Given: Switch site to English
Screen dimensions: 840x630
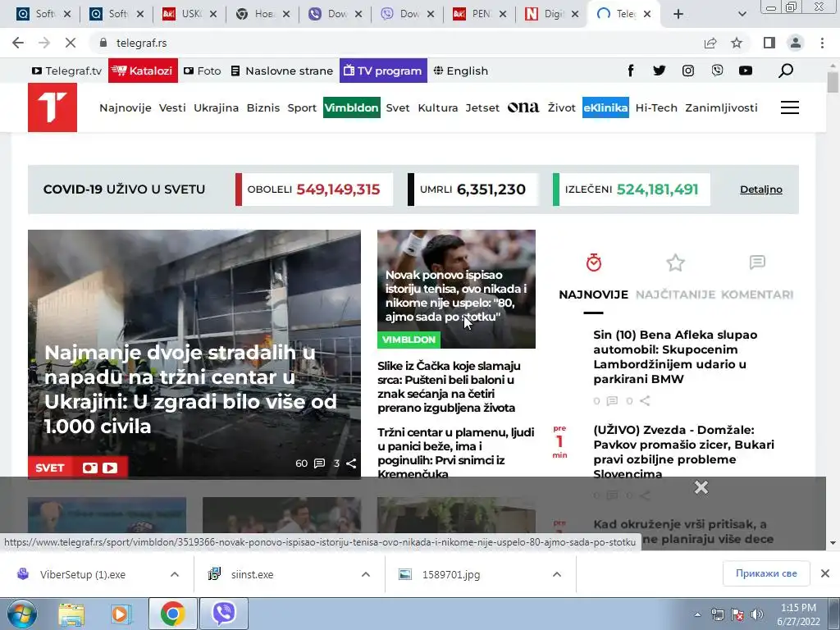Looking at the screenshot, I should [x=461, y=71].
